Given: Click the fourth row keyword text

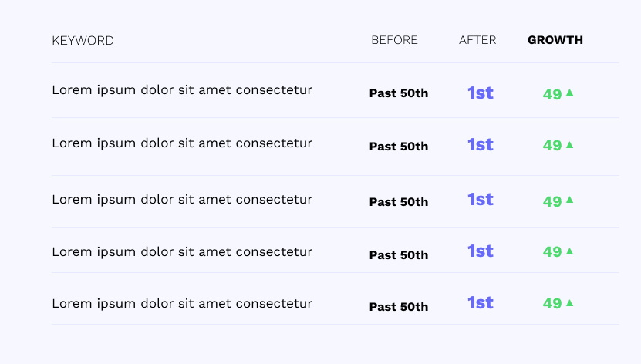Looking at the screenshot, I should tap(182, 252).
